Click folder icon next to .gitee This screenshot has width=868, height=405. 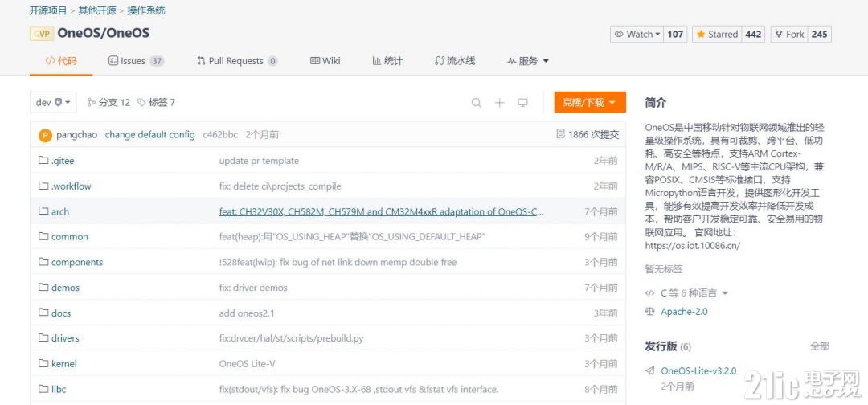tap(43, 161)
